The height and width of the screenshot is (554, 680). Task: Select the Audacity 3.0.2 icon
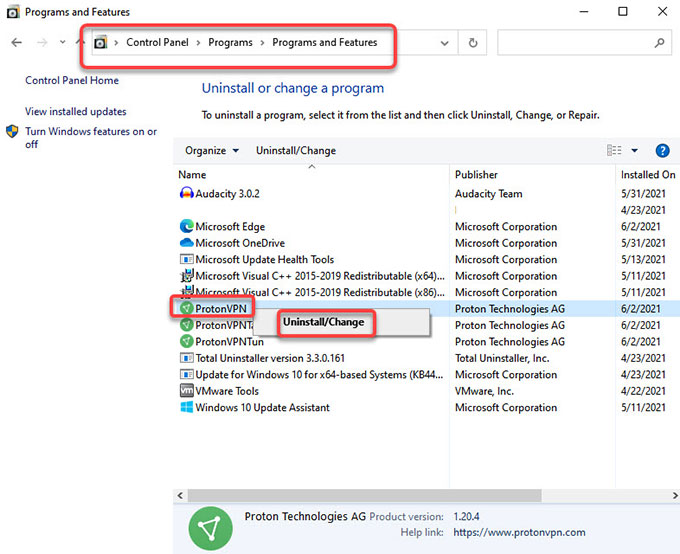point(186,193)
